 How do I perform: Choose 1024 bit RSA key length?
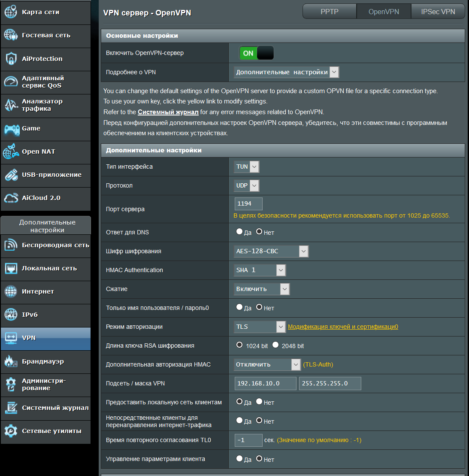[239, 345]
